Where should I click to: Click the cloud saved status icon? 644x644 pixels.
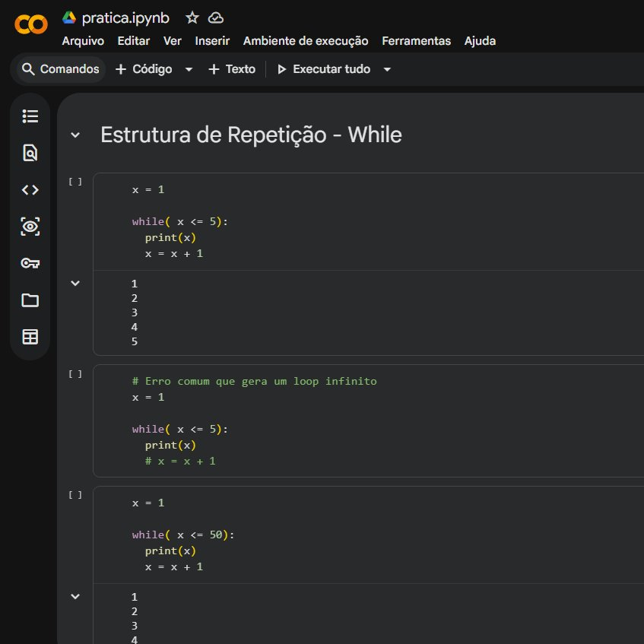[216, 17]
